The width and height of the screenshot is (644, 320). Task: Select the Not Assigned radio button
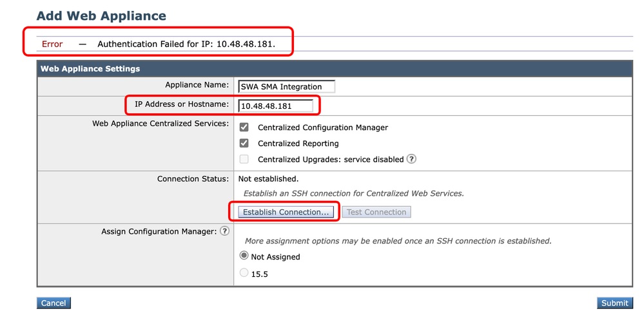click(244, 256)
